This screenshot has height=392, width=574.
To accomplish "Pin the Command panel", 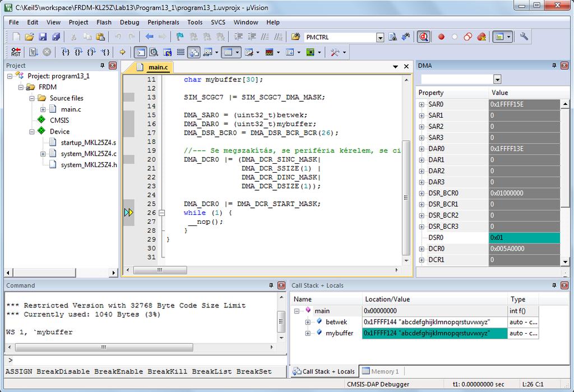I will tap(271, 285).
